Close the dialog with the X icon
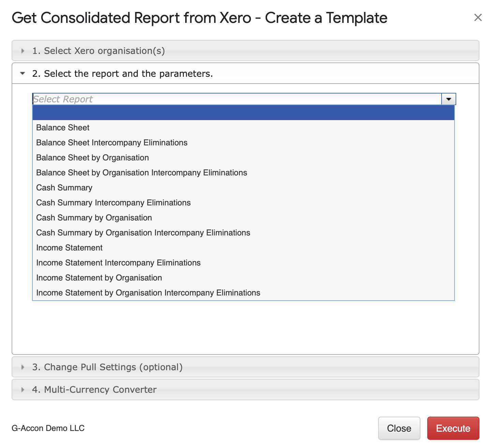The width and height of the screenshot is (504, 447). click(x=478, y=17)
